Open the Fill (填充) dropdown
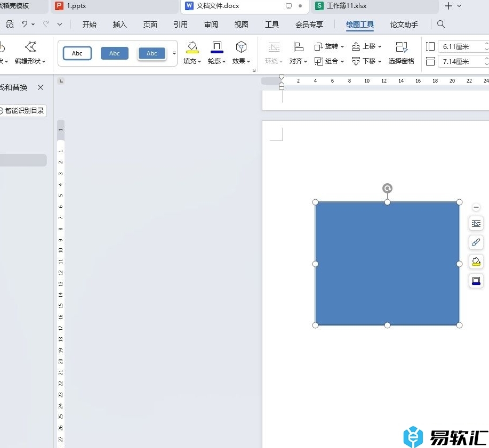489x448 pixels. click(x=192, y=61)
